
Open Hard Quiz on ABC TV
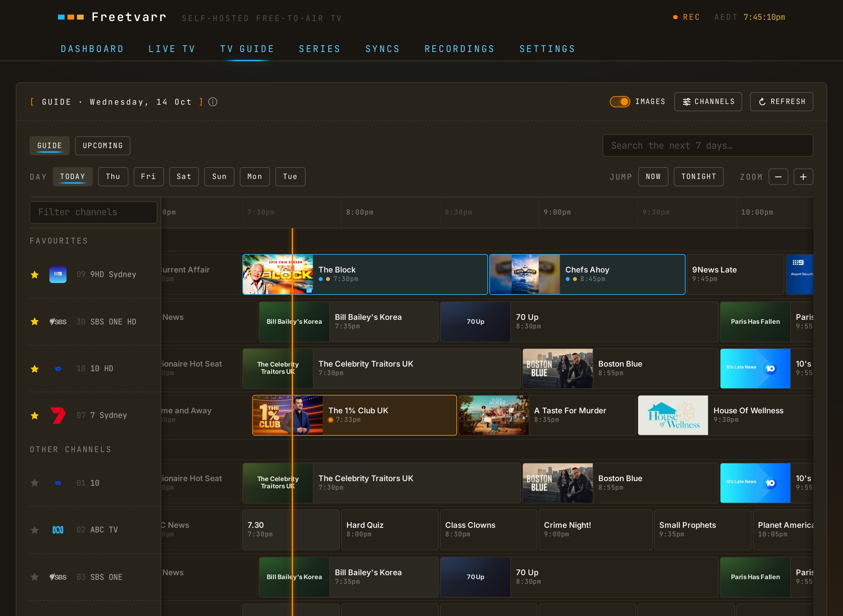(390, 530)
